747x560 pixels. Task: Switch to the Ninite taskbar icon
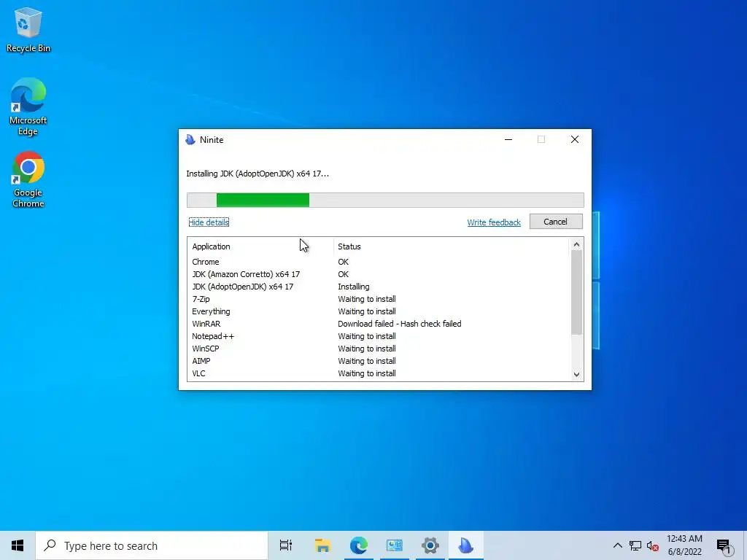[x=465, y=545]
